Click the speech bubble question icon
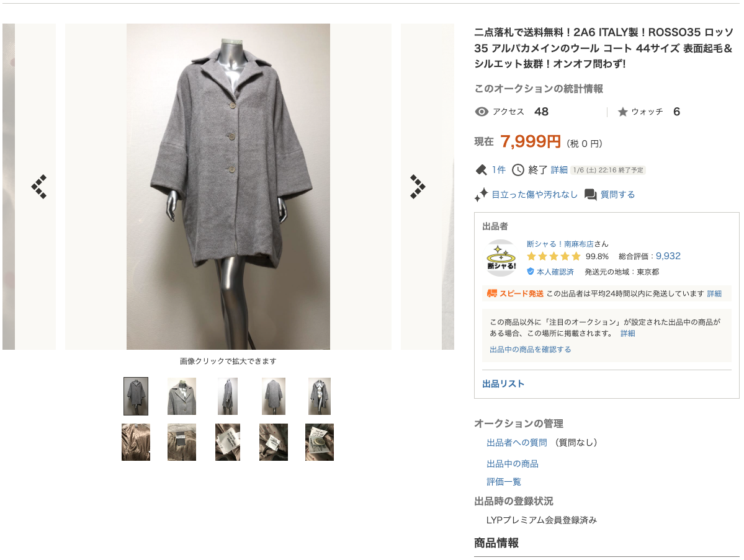The height and width of the screenshot is (560, 744). (x=590, y=194)
